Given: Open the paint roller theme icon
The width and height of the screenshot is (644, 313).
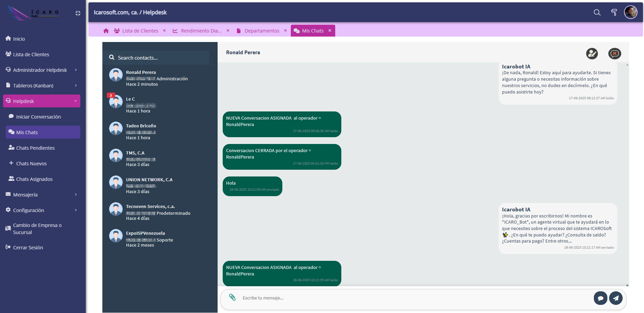Looking at the screenshot, I should (614, 13).
